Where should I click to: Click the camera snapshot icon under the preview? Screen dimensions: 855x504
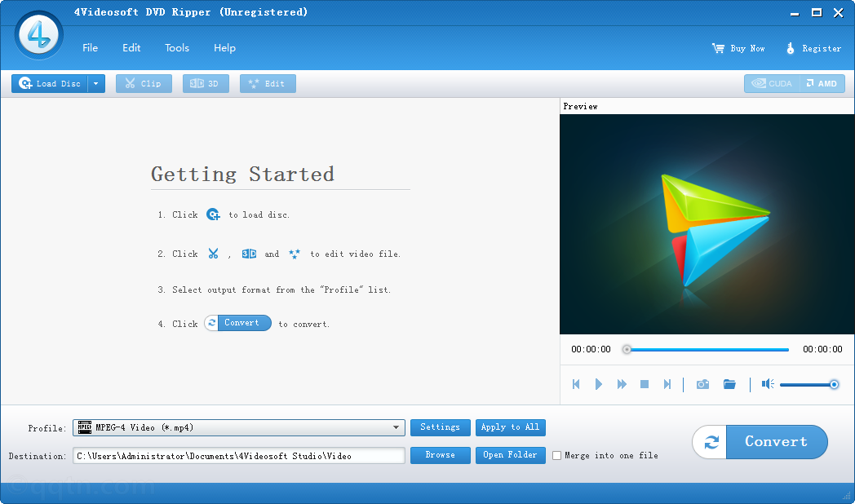(x=702, y=383)
